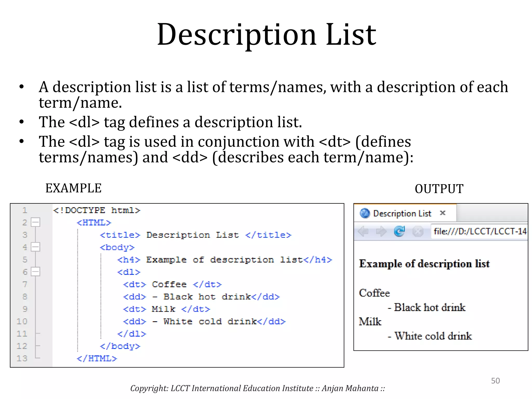Viewport: 532px width, 399px height.
Task: Click the opening title tag in code
Action: point(120,235)
